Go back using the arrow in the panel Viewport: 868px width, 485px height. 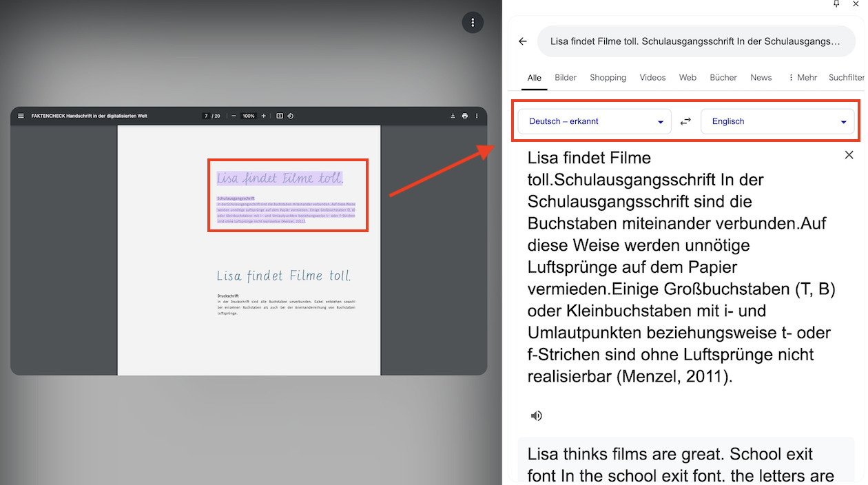click(522, 41)
